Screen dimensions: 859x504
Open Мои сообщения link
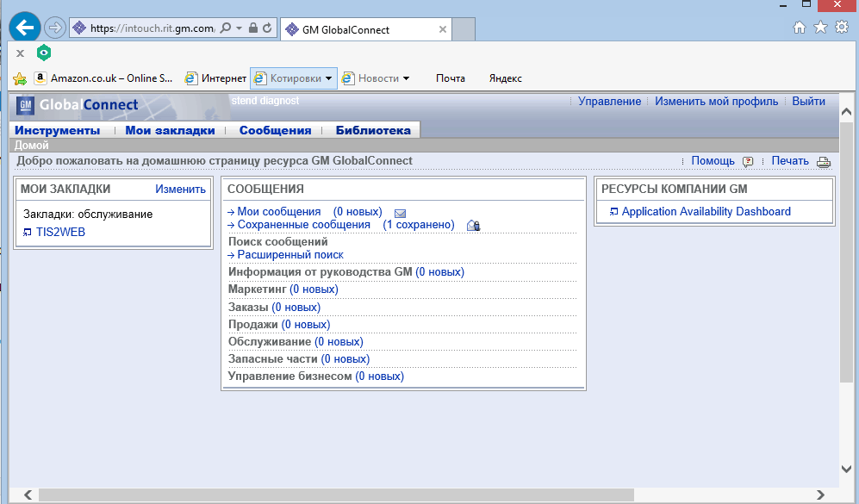tap(279, 211)
